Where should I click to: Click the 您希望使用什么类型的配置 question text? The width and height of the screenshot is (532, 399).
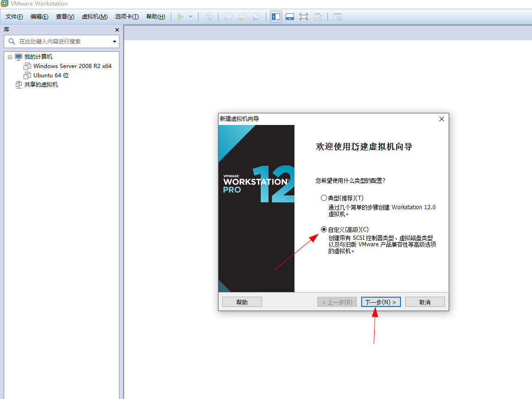point(350,181)
